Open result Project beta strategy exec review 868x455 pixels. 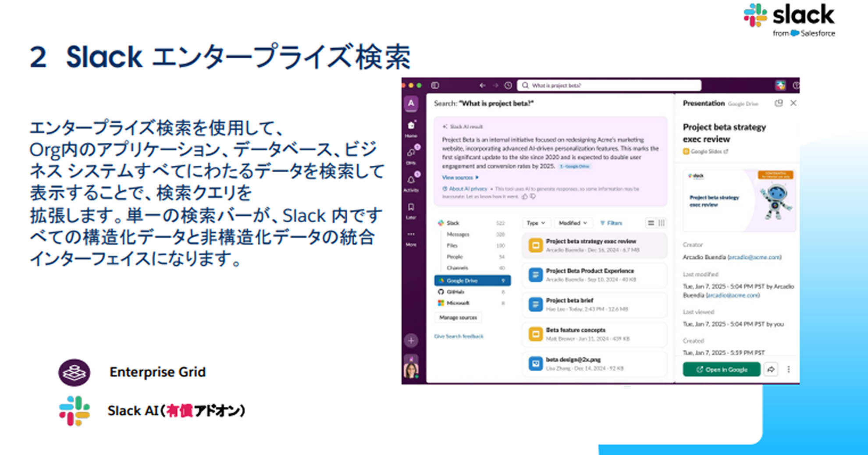(594, 245)
